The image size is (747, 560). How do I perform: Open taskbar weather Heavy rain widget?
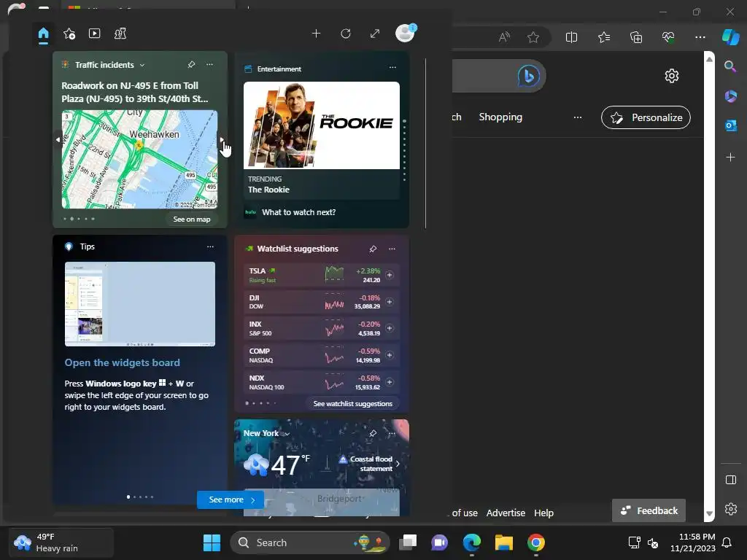tap(62, 542)
